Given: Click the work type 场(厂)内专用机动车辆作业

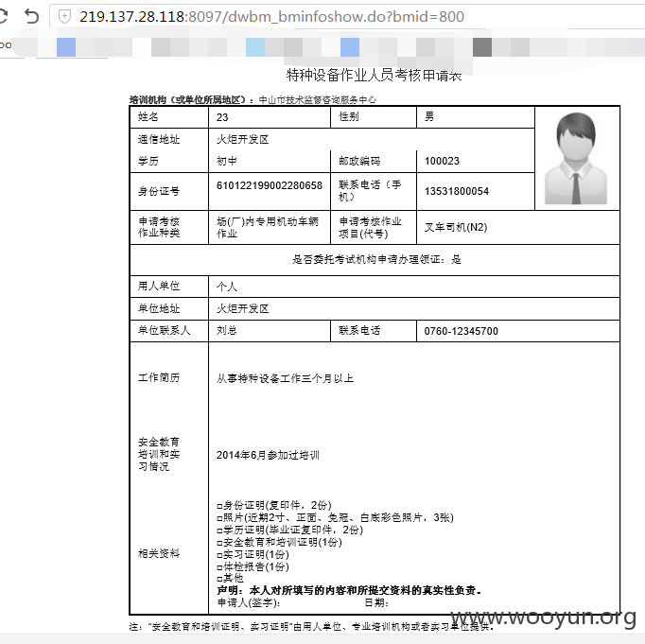Looking at the screenshot, I should click(268, 227).
